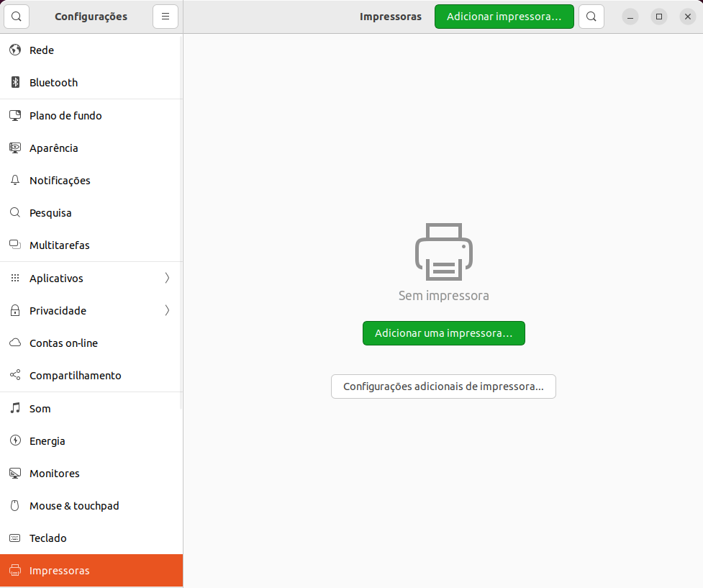Expand the Privacidade chevron arrow

pos(167,311)
